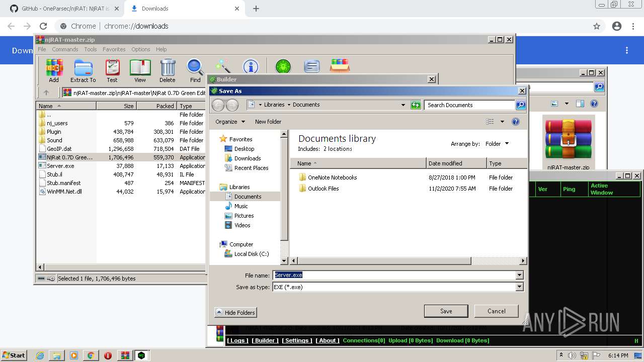Screen dimensions: 644x362
Task: Open the njRAT [ Logs ] link
Action: pyautogui.click(x=237, y=340)
